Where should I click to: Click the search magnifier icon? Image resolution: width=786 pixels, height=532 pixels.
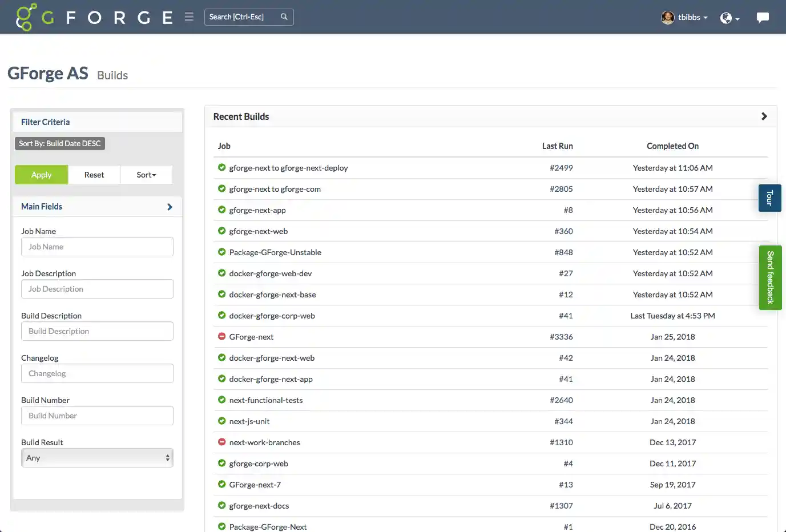pyautogui.click(x=284, y=17)
